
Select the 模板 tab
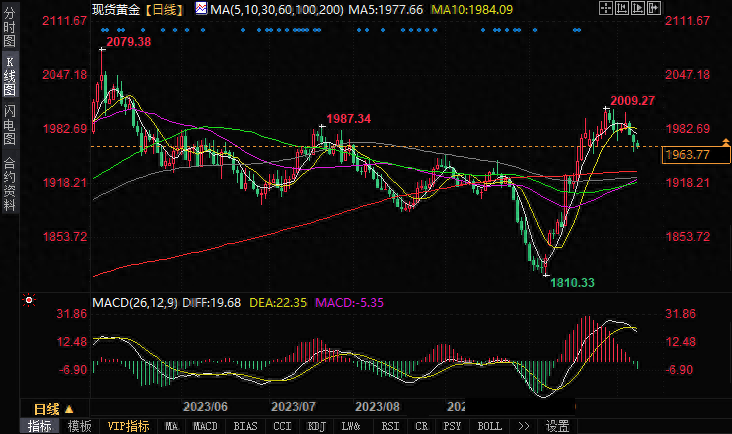click(79, 426)
